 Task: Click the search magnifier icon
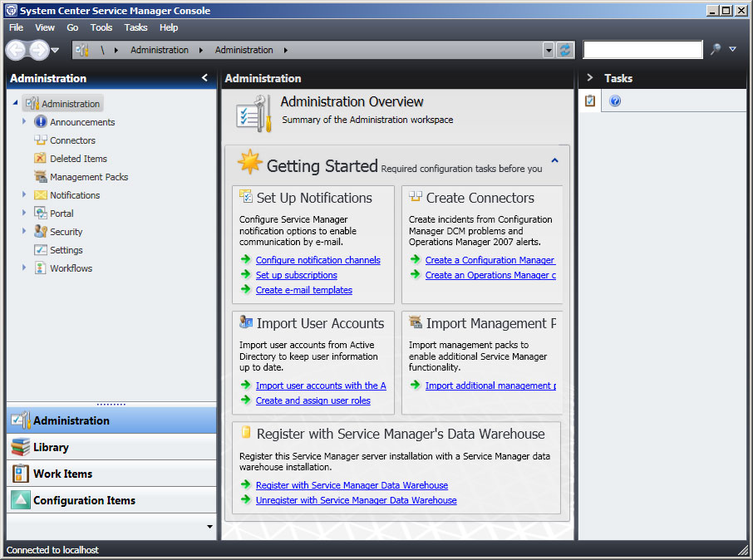pyautogui.click(x=716, y=49)
